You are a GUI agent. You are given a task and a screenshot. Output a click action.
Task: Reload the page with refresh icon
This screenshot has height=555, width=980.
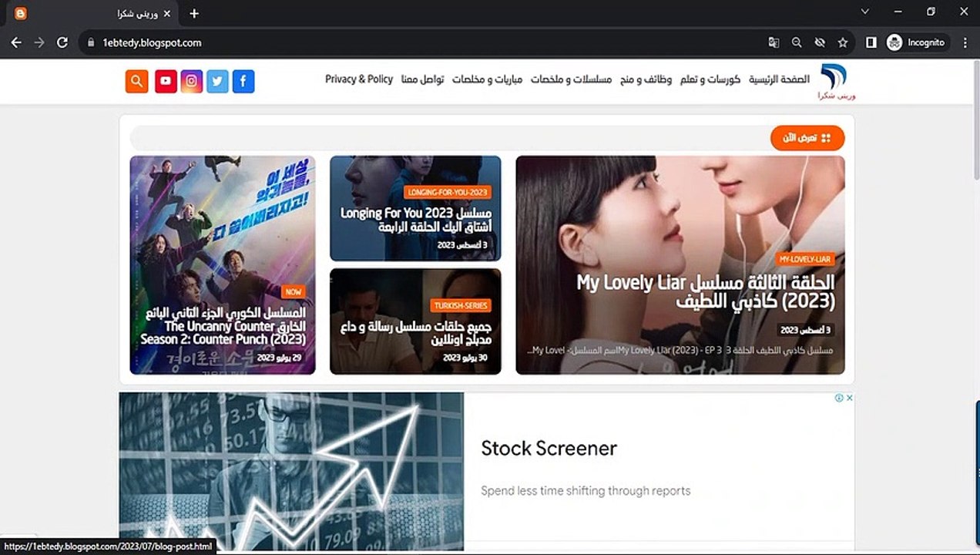(62, 43)
